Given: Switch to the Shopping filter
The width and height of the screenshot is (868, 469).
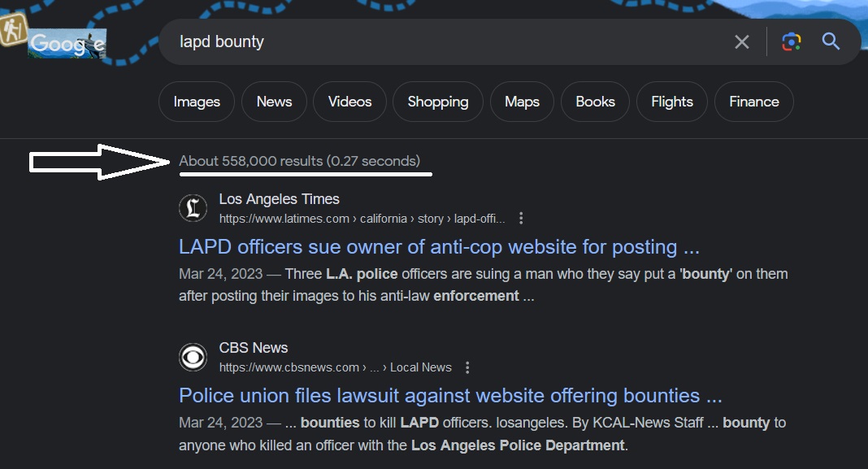Looking at the screenshot, I should 438,102.
